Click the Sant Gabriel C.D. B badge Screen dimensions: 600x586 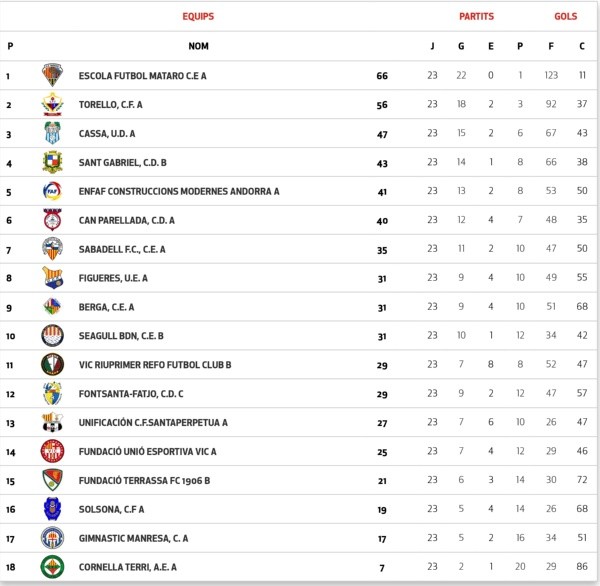(x=52, y=162)
